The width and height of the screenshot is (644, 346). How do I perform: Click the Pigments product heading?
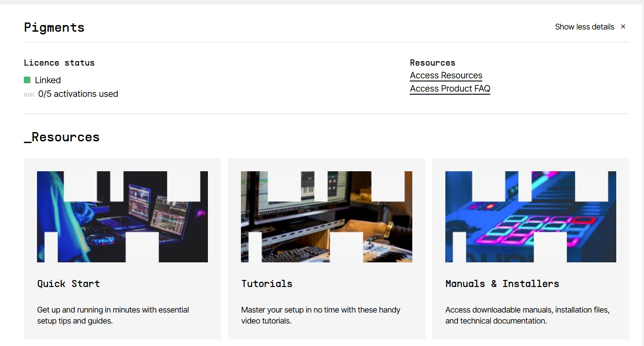(54, 27)
